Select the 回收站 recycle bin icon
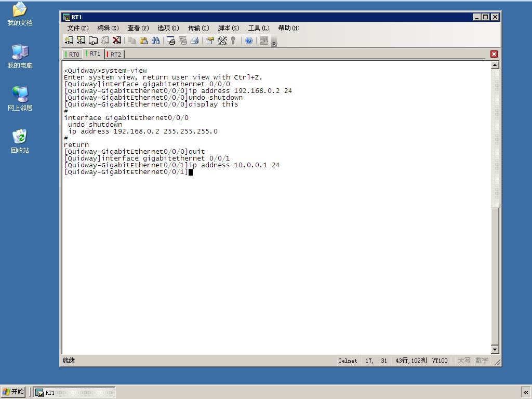532x399 pixels. [x=20, y=141]
